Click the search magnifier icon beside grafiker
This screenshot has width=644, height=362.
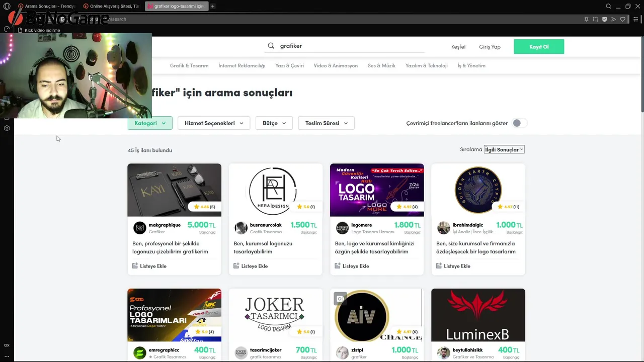pyautogui.click(x=271, y=46)
